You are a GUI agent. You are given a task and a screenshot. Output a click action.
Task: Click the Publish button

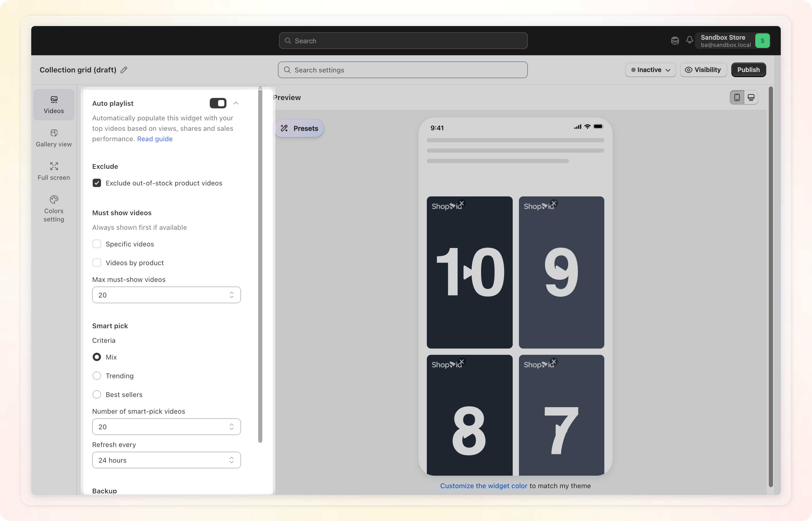click(748, 70)
